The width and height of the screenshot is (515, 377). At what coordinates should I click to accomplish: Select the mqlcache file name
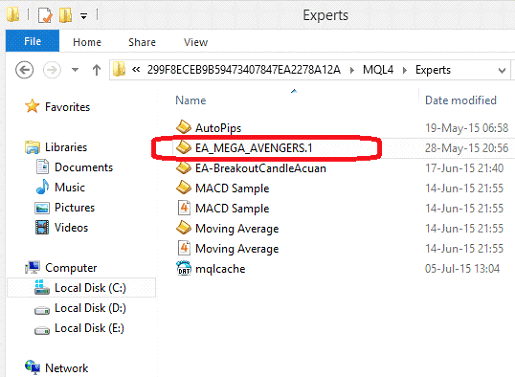[220, 269]
